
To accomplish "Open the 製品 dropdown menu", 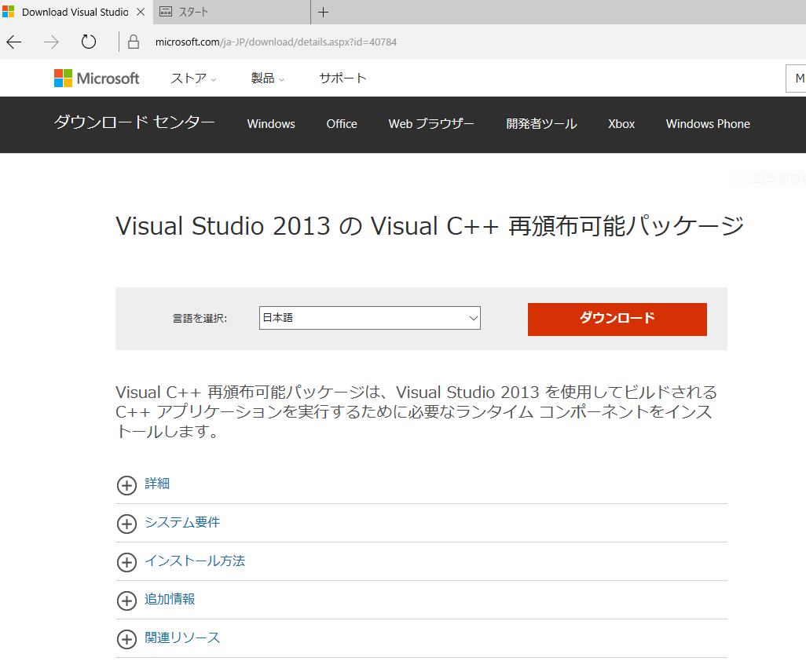I will click(267, 78).
